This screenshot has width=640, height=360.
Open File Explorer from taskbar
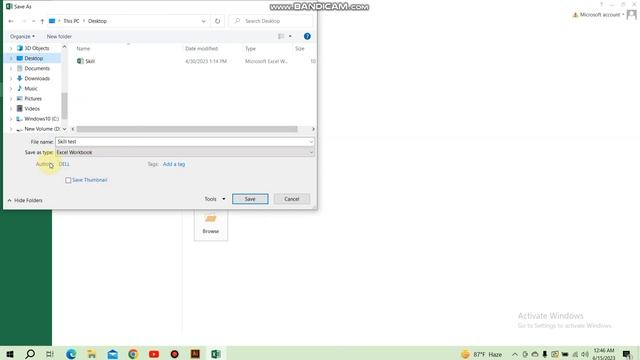click(92, 354)
